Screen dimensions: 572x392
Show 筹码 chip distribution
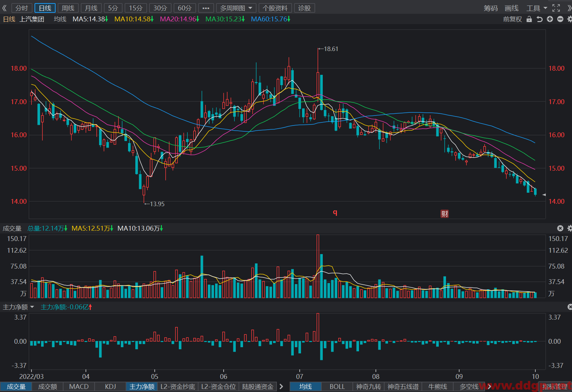click(x=491, y=8)
